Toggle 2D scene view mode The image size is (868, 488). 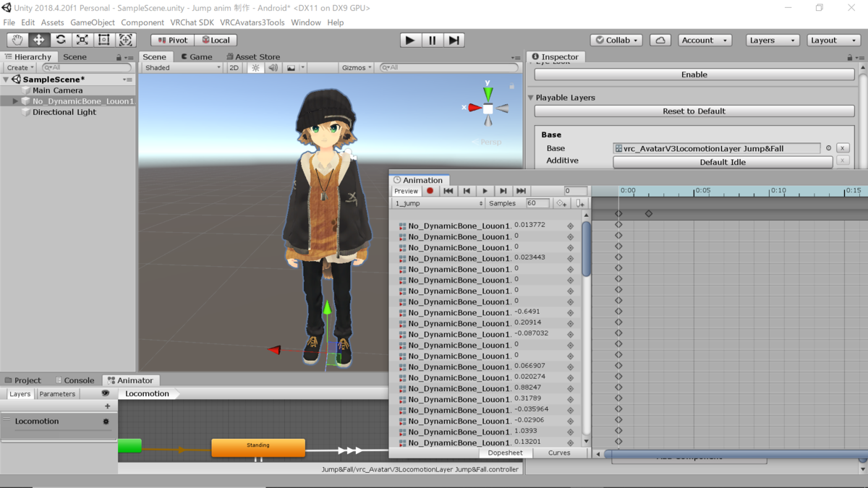click(x=234, y=67)
